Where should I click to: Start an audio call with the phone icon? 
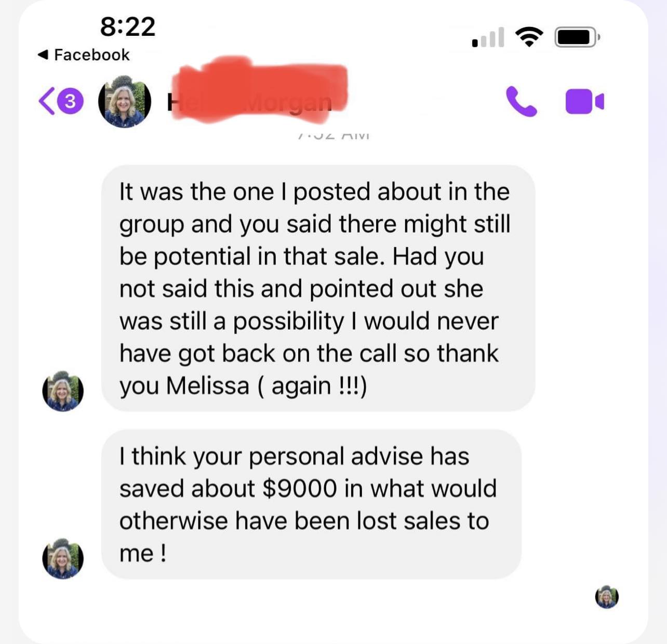(x=521, y=101)
